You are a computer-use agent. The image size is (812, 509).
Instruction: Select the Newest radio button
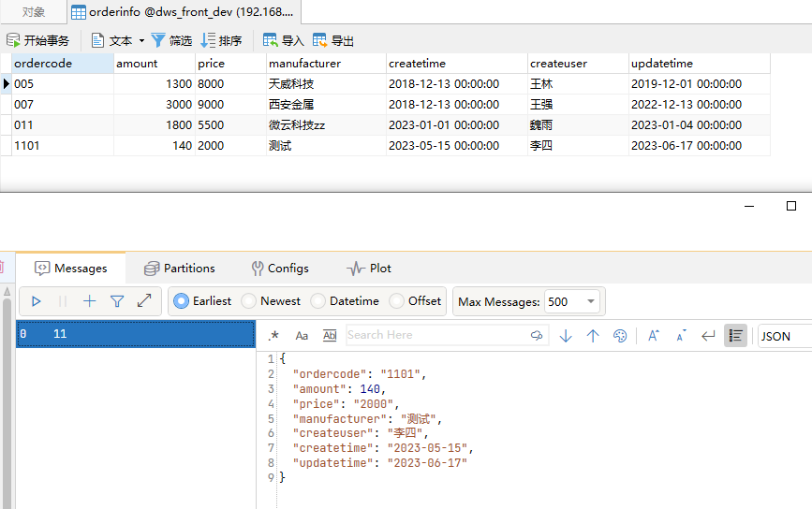click(249, 301)
